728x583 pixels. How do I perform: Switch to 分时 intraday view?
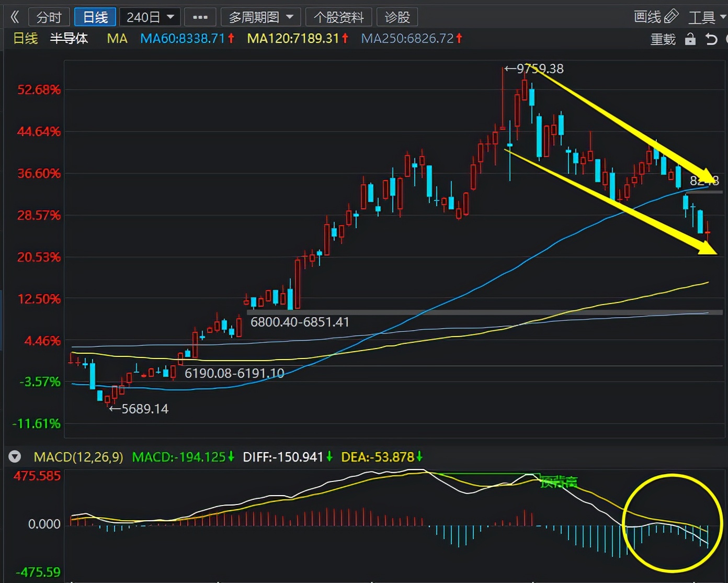pos(49,17)
